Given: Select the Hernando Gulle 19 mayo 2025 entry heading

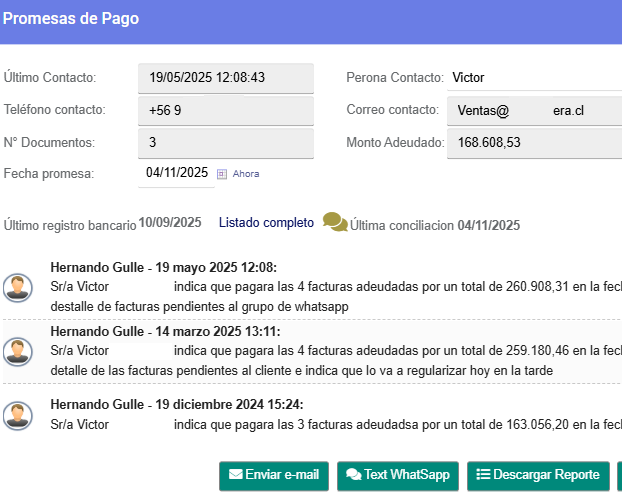Looking at the screenshot, I should point(164,267).
